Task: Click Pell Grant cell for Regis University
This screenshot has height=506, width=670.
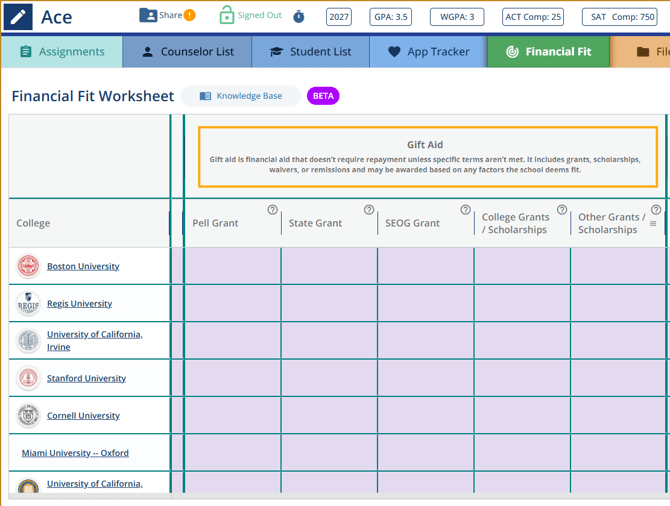Action: [232, 303]
